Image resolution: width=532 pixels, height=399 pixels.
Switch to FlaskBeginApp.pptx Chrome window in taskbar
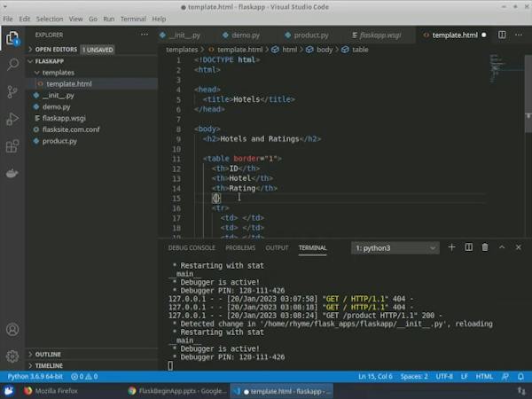177,391
